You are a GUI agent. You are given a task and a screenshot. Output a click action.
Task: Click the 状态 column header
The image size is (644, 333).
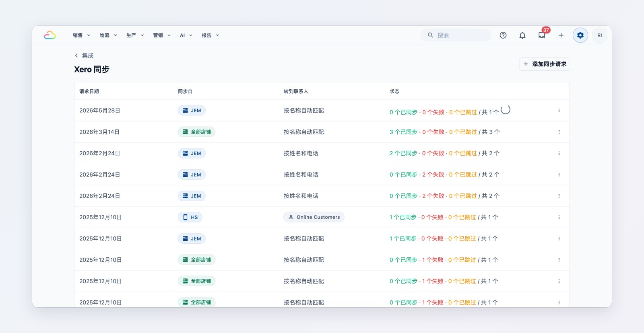coord(394,92)
